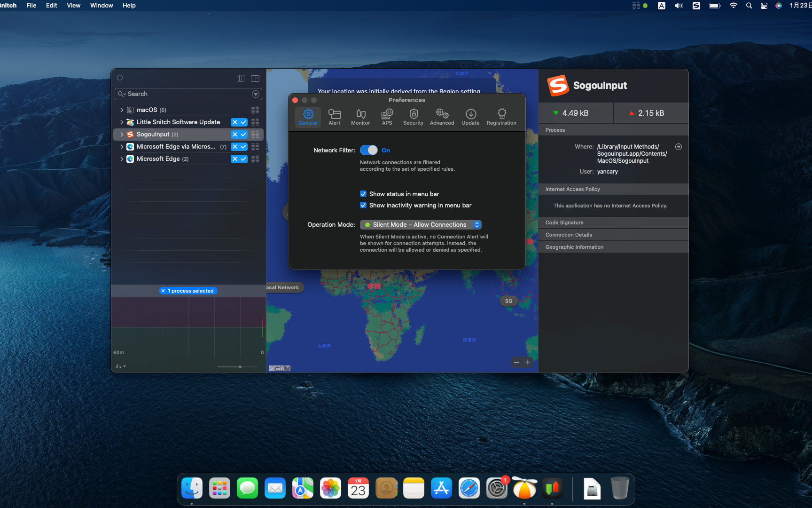Click the search filter options icon
The image size is (812, 508).
(x=256, y=94)
